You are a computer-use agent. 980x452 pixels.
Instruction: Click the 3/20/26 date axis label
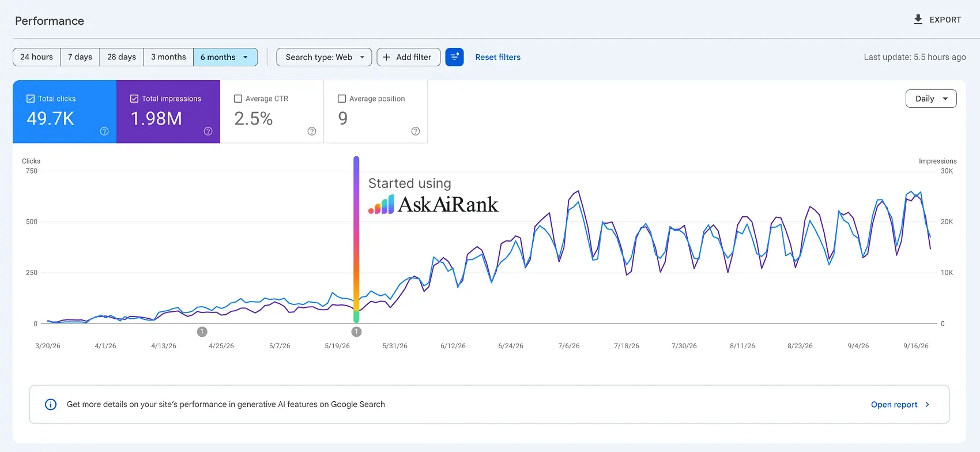(48, 346)
